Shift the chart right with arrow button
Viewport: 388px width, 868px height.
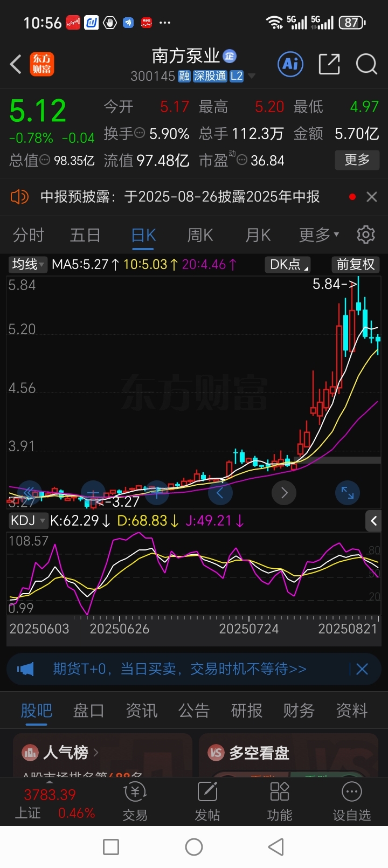[284, 493]
